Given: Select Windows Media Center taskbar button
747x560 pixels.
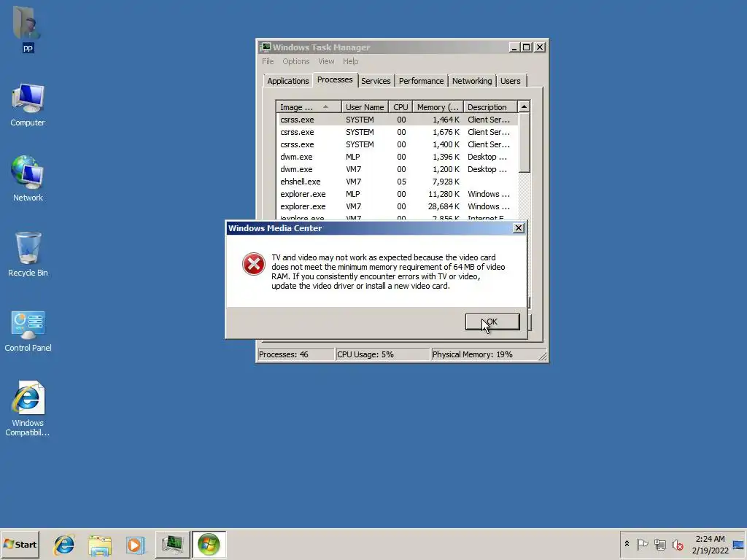Looking at the screenshot, I should click(x=209, y=544).
